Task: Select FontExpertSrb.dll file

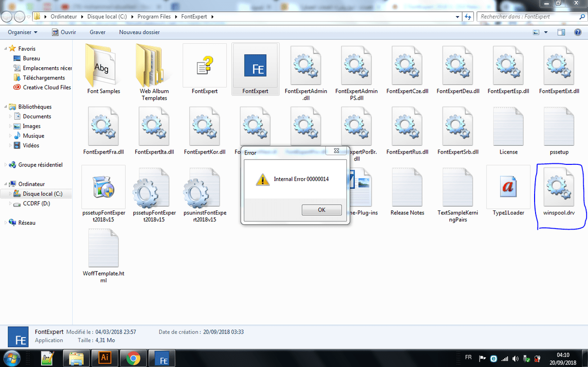Action: coord(458,130)
